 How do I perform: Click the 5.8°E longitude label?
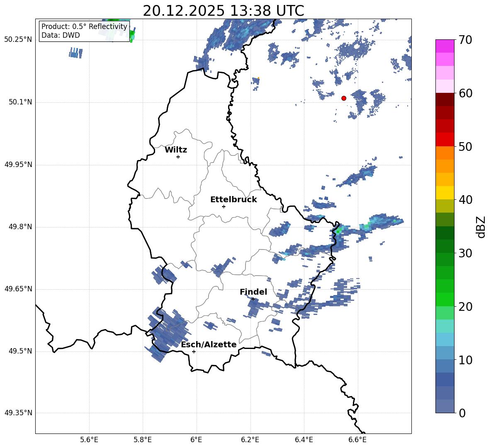click(143, 440)
